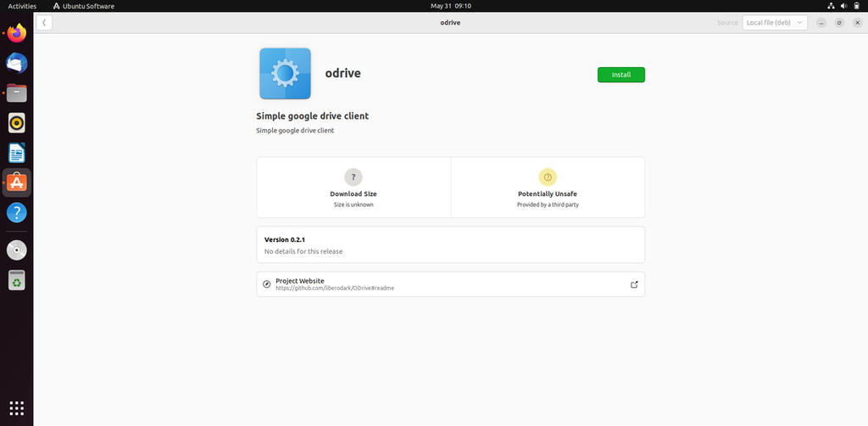Click the external link icon for Project Website
This screenshot has height=426, width=868.
pos(634,284)
